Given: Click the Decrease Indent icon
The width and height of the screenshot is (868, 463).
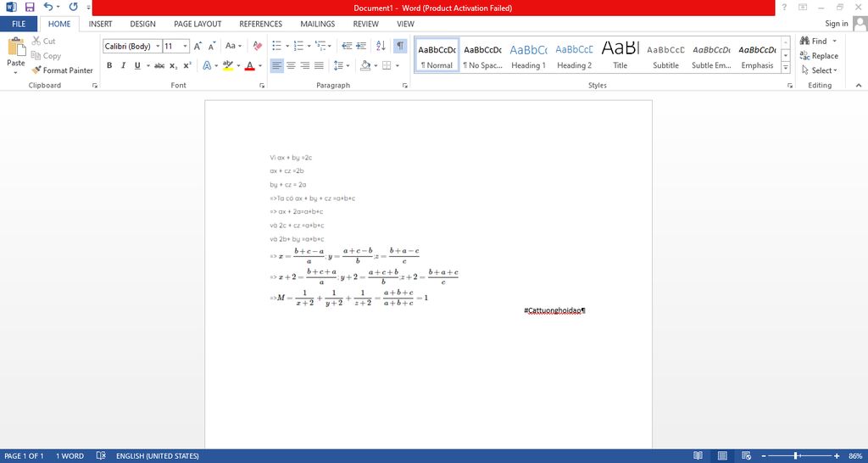Looking at the screenshot, I should pos(347,46).
